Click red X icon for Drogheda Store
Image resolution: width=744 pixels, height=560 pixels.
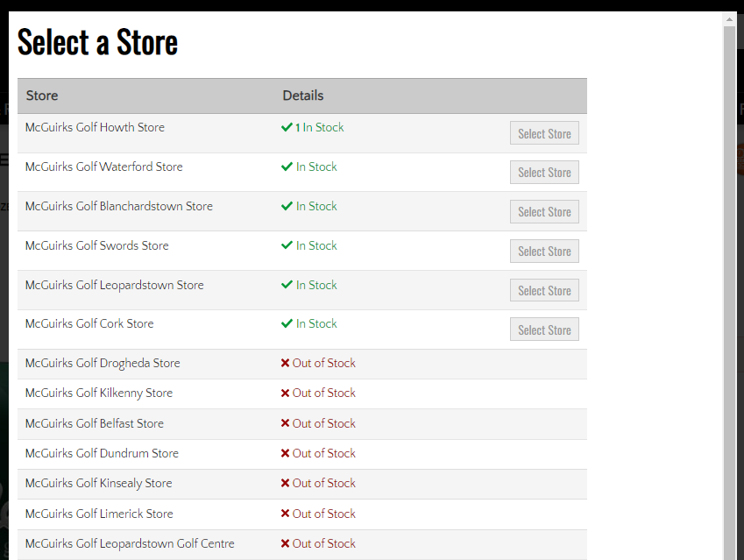(x=285, y=363)
